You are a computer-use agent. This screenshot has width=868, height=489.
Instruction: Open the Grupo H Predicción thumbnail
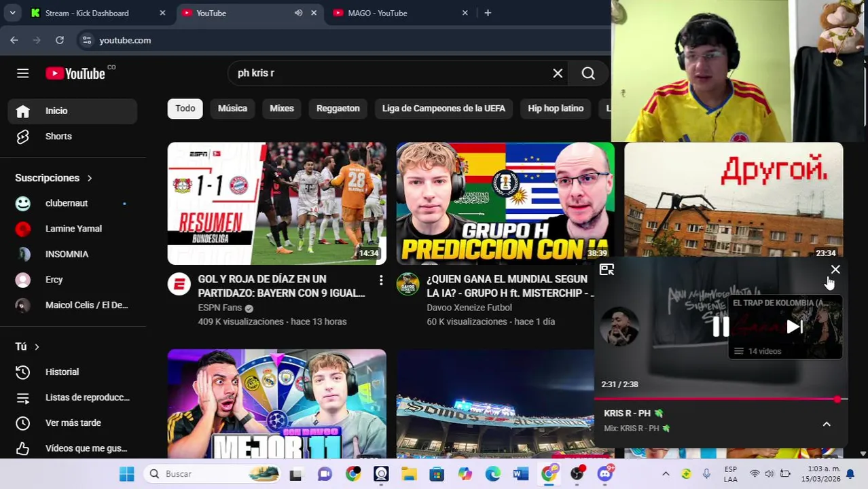tap(505, 203)
